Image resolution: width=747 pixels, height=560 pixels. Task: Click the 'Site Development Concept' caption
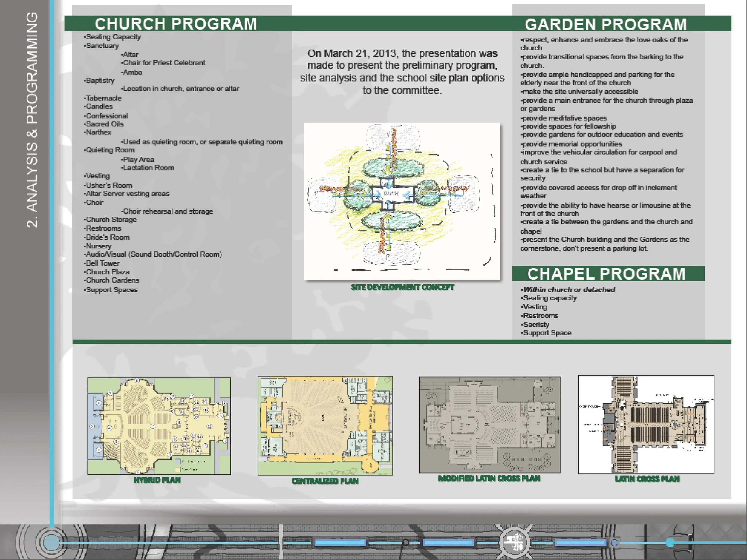click(x=402, y=287)
